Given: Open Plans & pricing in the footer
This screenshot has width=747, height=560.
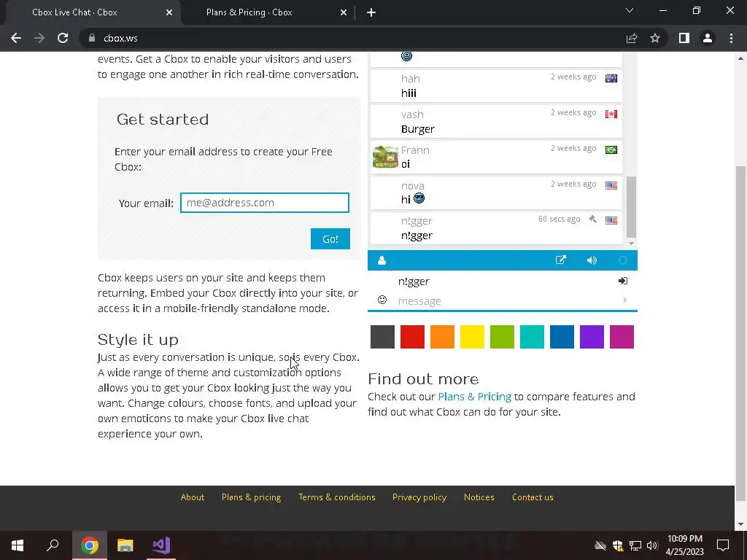Looking at the screenshot, I should tap(251, 497).
